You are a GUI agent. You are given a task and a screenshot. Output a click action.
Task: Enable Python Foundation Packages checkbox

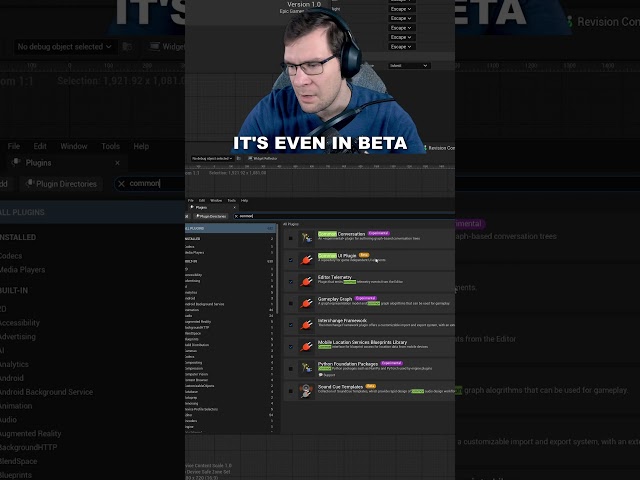click(291, 369)
